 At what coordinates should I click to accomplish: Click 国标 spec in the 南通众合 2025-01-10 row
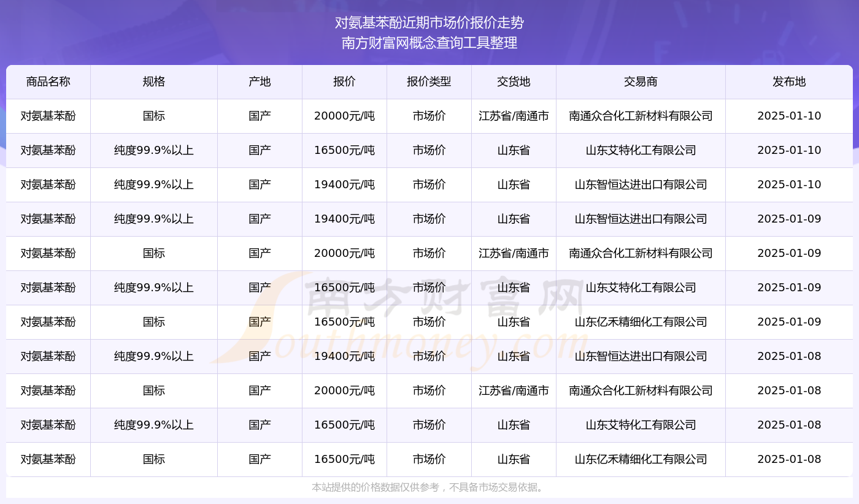(x=154, y=116)
